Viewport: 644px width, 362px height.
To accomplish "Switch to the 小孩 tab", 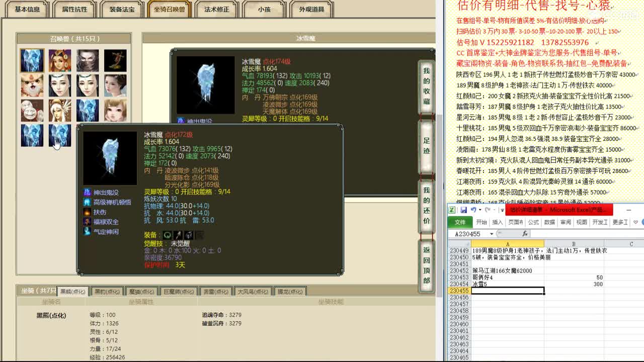I will click(x=264, y=9).
